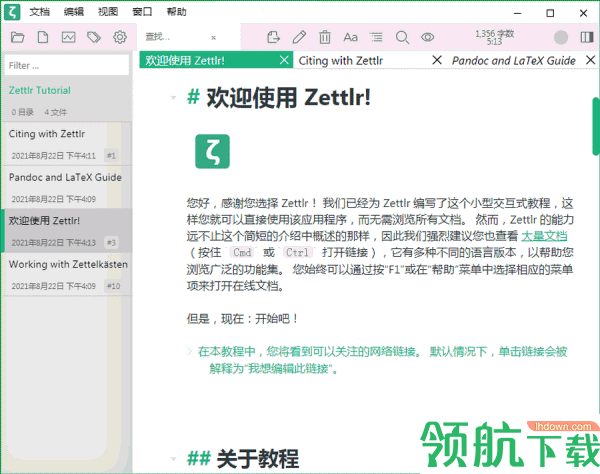600x474 pixels.
Task: Open the 窗口 menu
Action: click(142, 12)
